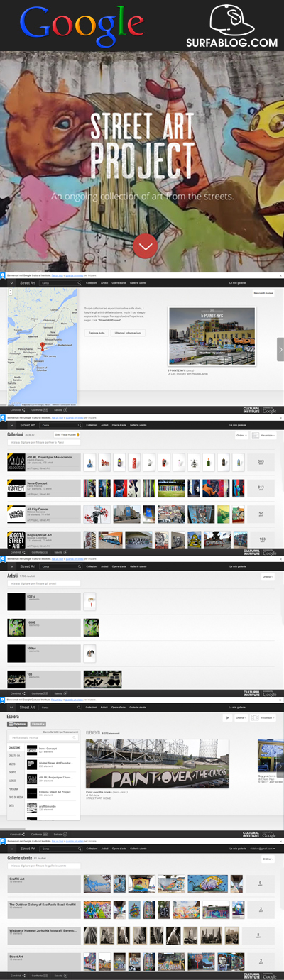Open Gallerie utente in the nav bar above the map

(x=138, y=283)
